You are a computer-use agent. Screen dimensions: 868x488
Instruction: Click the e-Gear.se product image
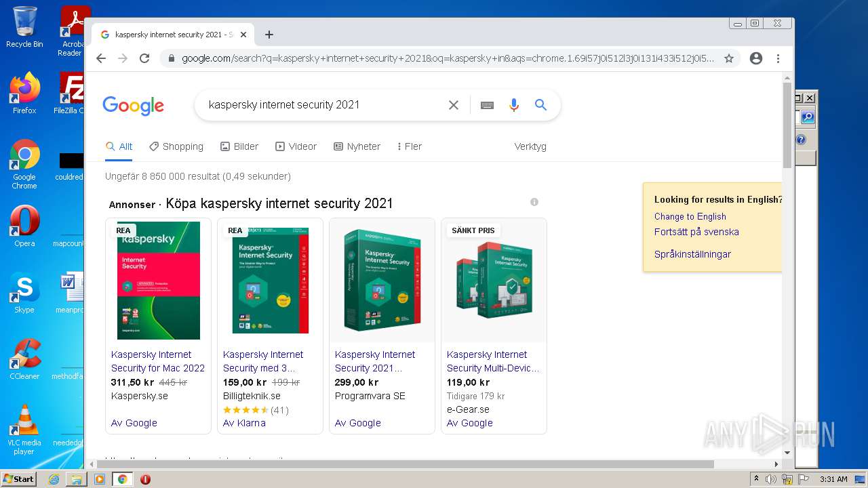[x=494, y=281]
